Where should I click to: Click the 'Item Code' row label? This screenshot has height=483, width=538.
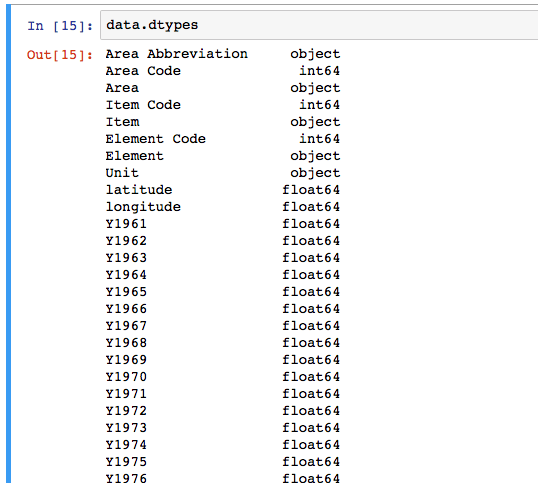click(143, 105)
